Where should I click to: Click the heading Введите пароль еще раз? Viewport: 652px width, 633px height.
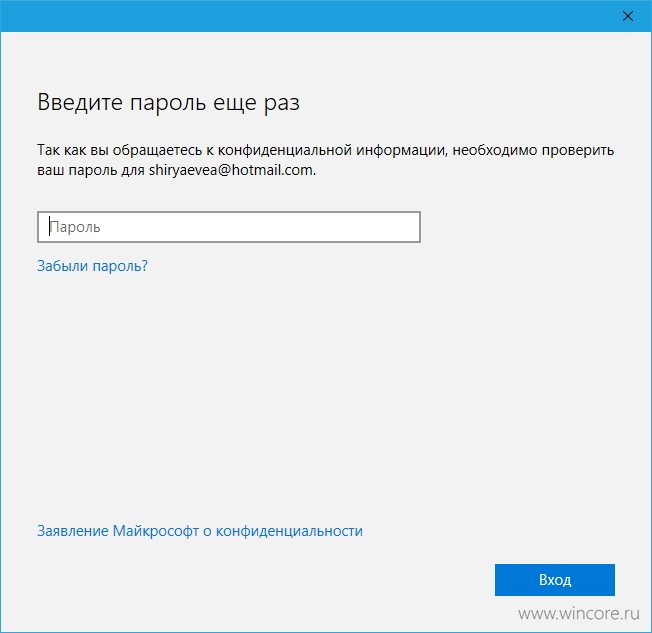pyautogui.click(x=168, y=102)
